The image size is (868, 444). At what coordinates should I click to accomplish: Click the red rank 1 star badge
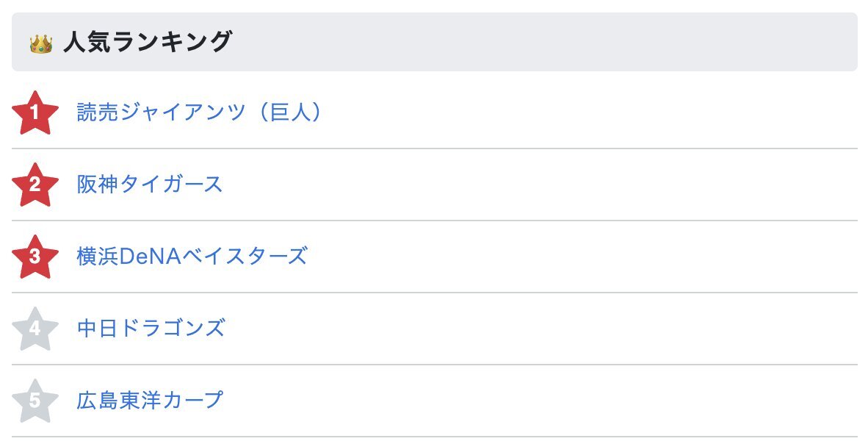35,113
